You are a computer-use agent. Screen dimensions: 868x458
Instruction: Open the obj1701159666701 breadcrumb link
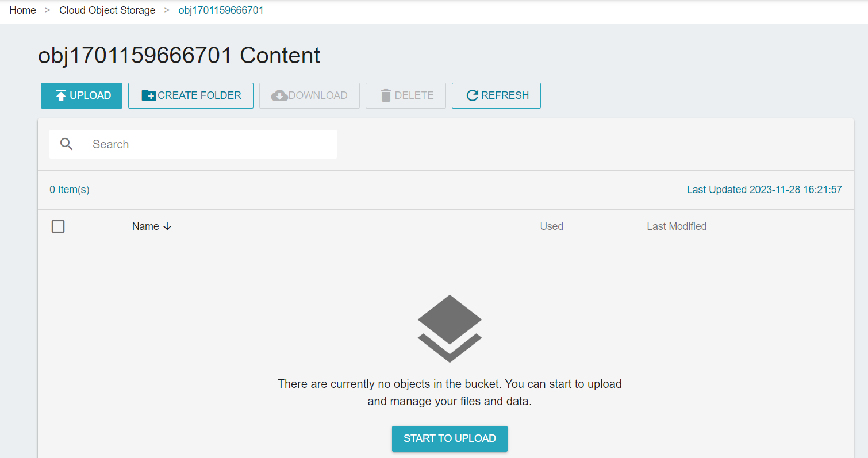pyautogui.click(x=221, y=10)
